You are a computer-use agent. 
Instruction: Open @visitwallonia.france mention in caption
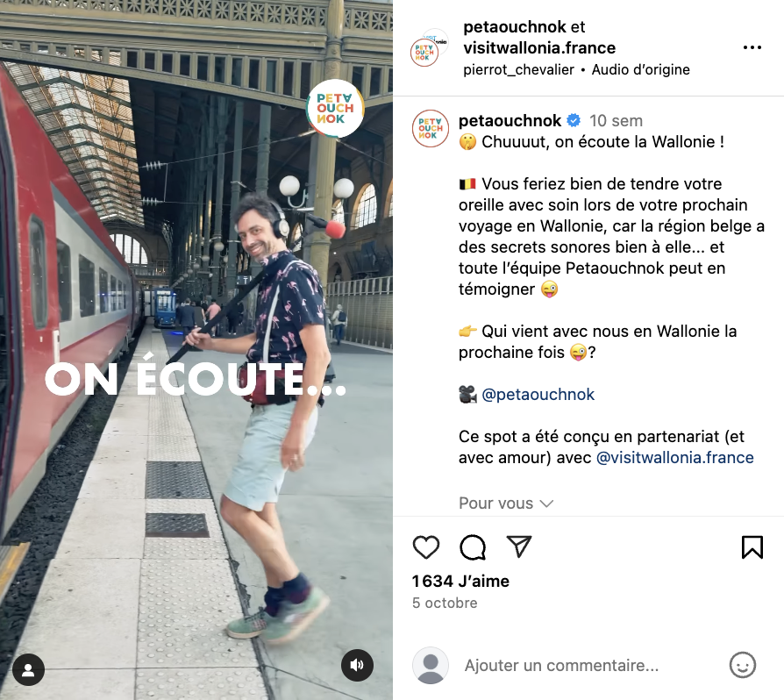(x=675, y=458)
